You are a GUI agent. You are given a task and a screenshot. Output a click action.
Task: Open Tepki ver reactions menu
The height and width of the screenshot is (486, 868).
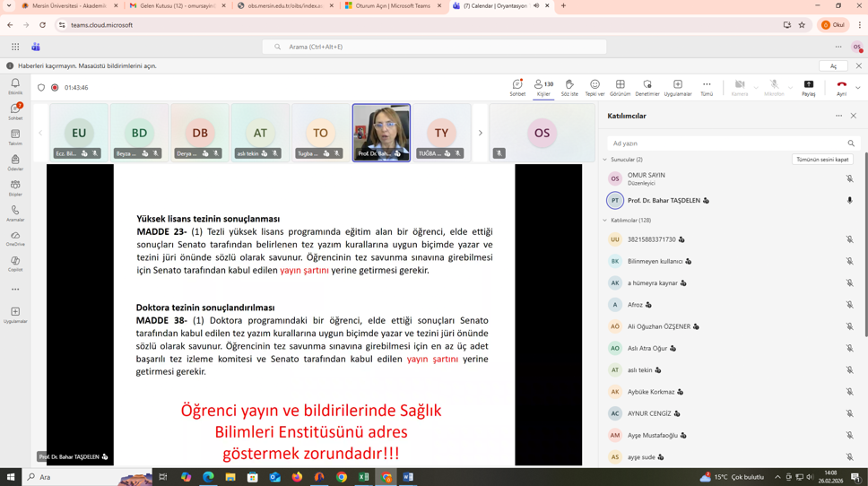[595, 87]
